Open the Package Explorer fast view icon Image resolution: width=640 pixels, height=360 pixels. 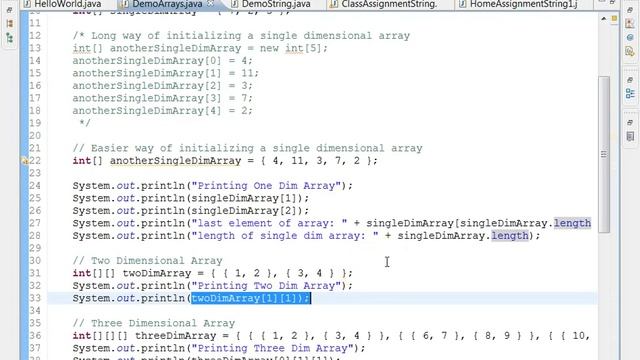(9, 24)
